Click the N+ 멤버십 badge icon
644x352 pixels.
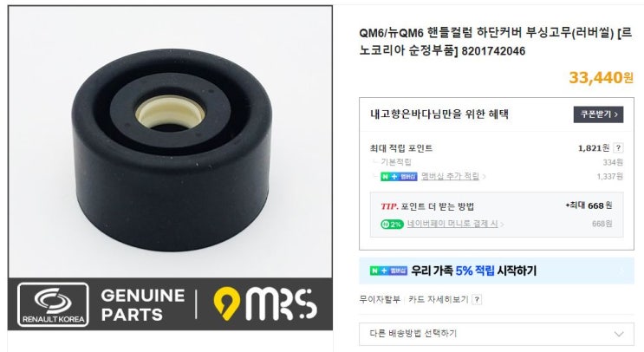tap(399, 177)
